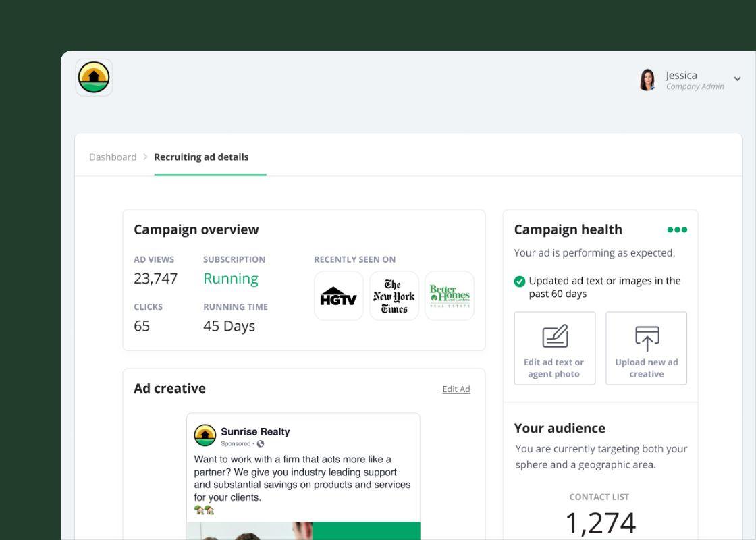Screen dimensions: 756x540
Task: Click the CONTACT LIST label
Action: click(x=599, y=497)
